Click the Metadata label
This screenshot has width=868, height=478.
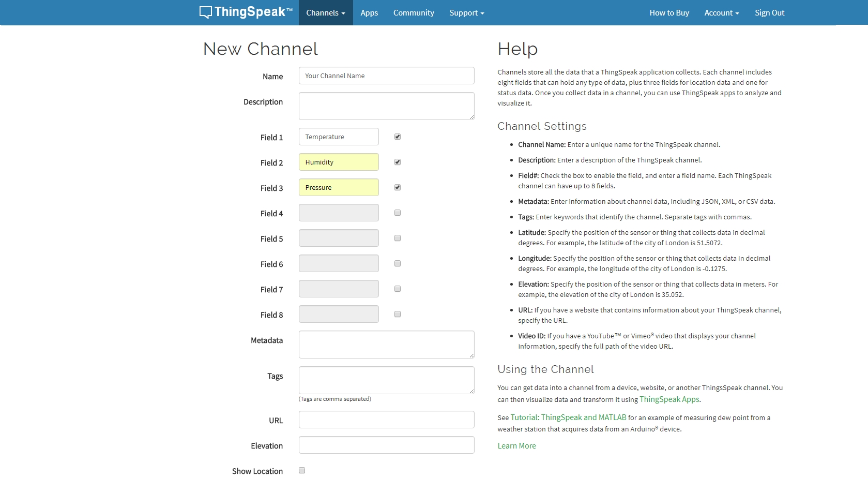pyautogui.click(x=267, y=340)
